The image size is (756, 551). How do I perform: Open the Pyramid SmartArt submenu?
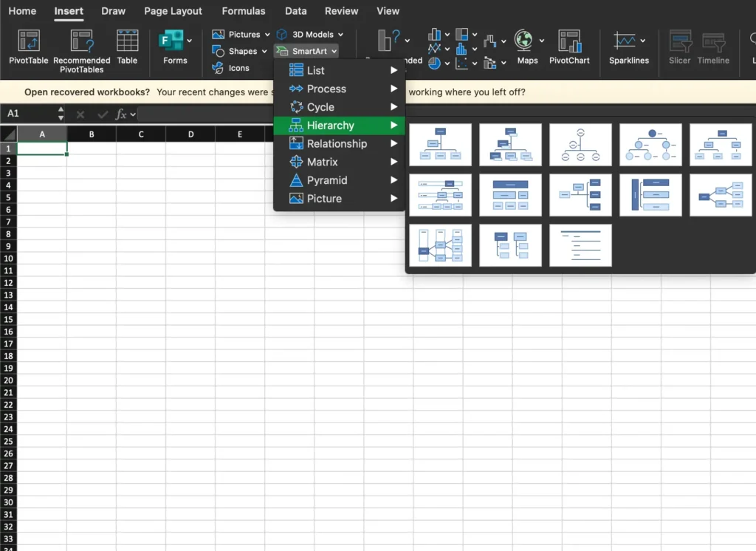(339, 180)
